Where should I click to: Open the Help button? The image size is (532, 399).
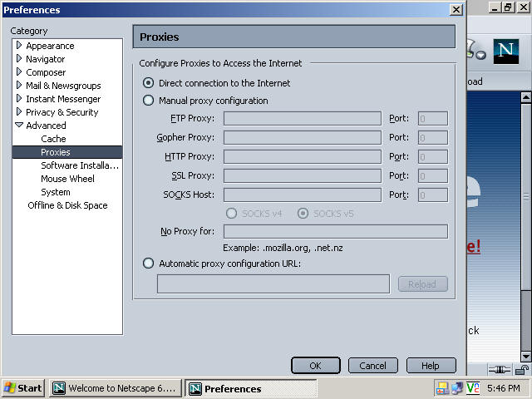[431, 366]
